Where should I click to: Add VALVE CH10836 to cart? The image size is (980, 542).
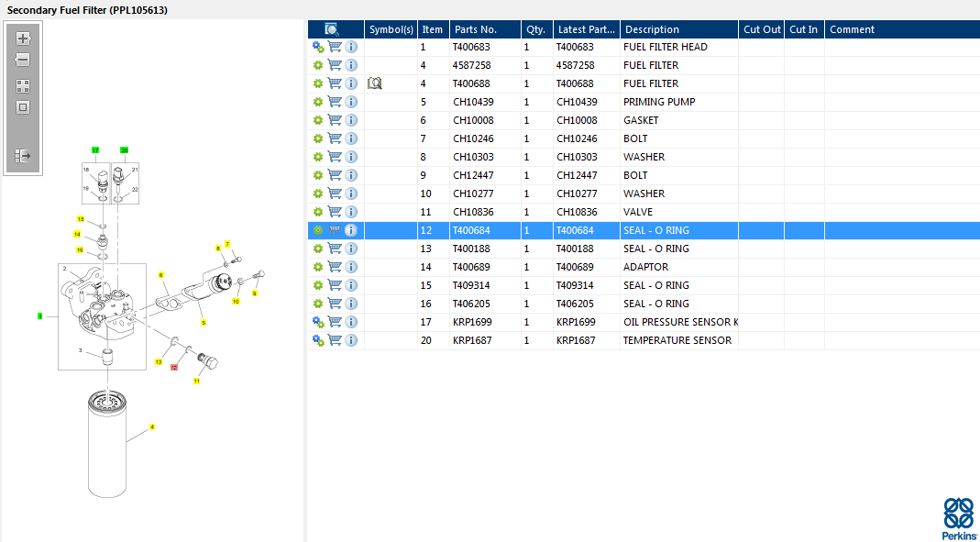[x=335, y=212]
